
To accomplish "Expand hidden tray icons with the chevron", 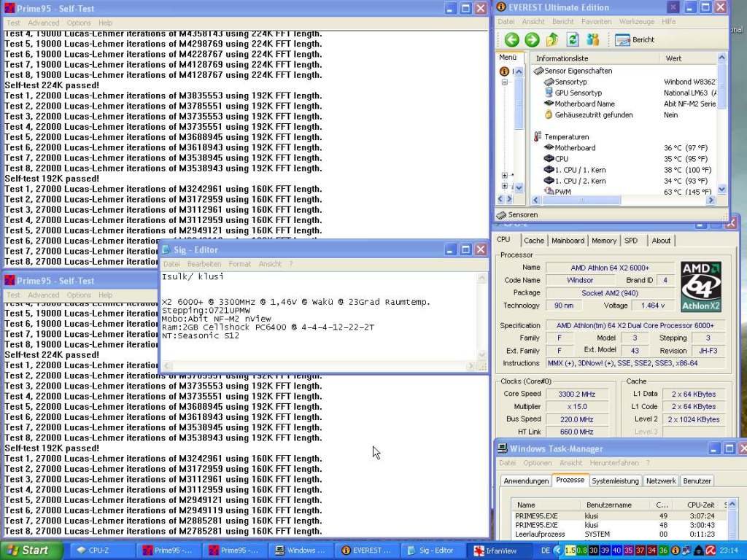I will (558, 551).
